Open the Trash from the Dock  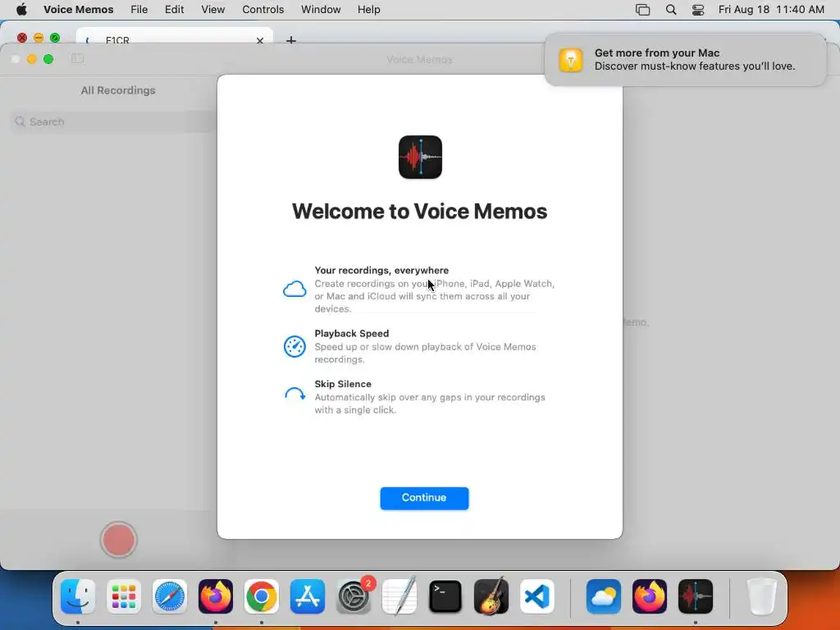point(761,596)
